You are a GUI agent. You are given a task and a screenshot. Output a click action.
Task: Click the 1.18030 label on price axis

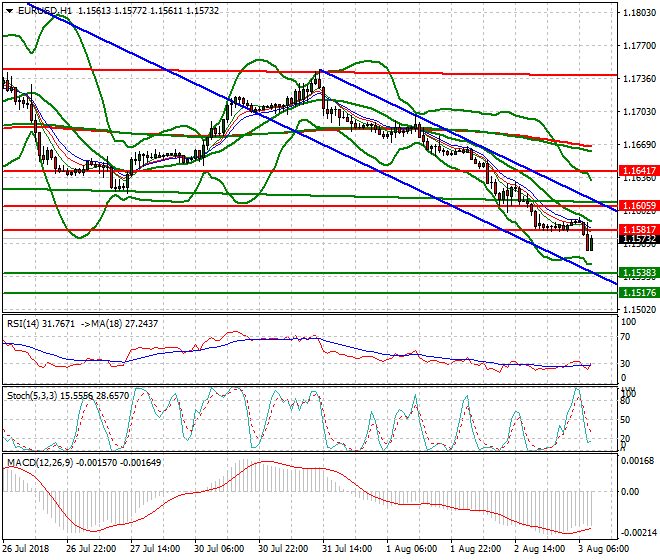(638, 13)
